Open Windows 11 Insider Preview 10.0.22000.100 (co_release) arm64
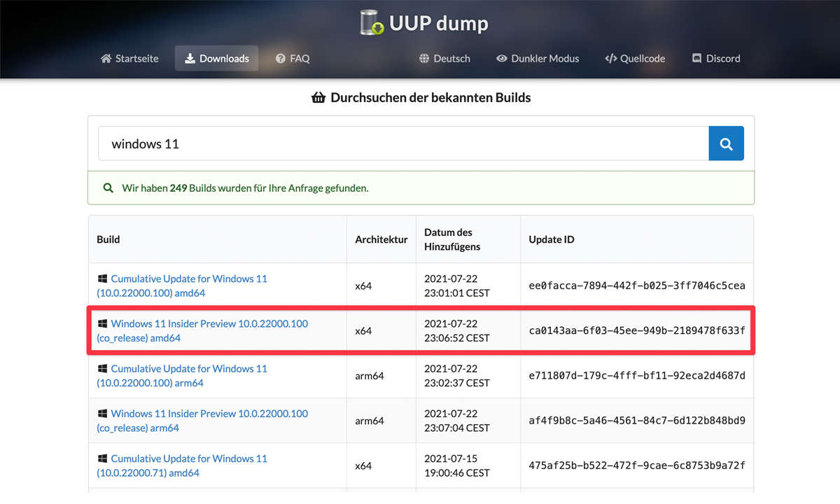This screenshot has width=840, height=504. (202, 420)
